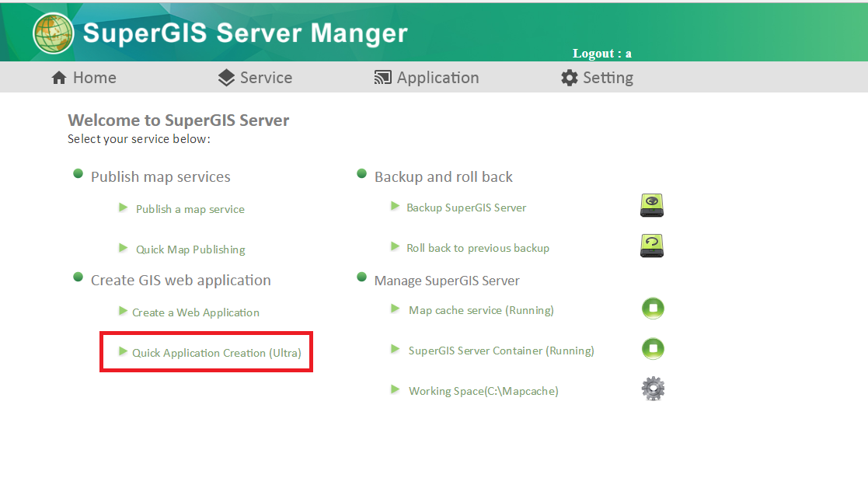
Task: Click arrow beside Backup SuperGIS Server
Action: 396,206
